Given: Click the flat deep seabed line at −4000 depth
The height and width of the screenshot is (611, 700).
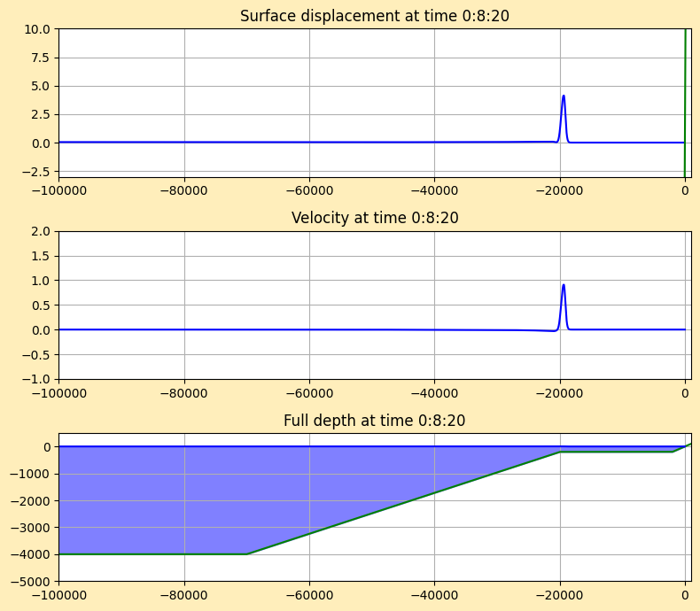Looking at the screenshot, I should pyautogui.click(x=151, y=554).
